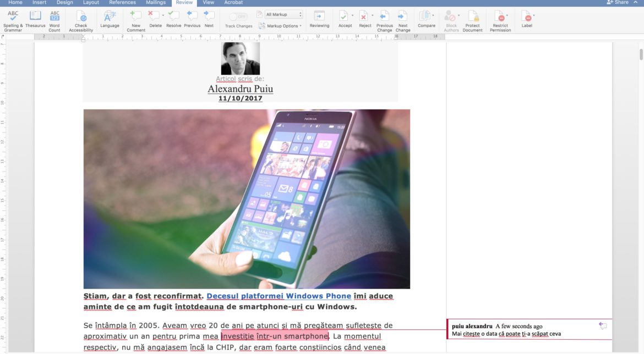Image resolution: width=644 pixels, height=354 pixels.
Task: Click the comment text 'Mai citește o data'
Action: coord(475,334)
